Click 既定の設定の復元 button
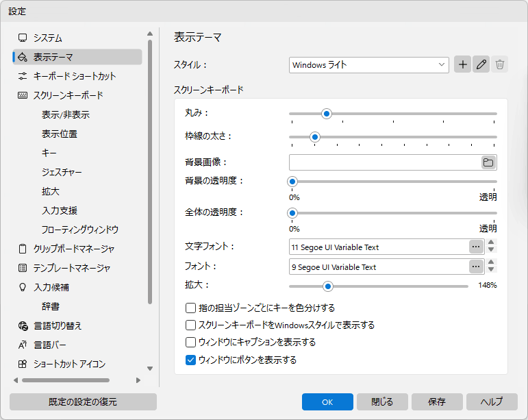Screen dimensions: 528x420 point(83,402)
